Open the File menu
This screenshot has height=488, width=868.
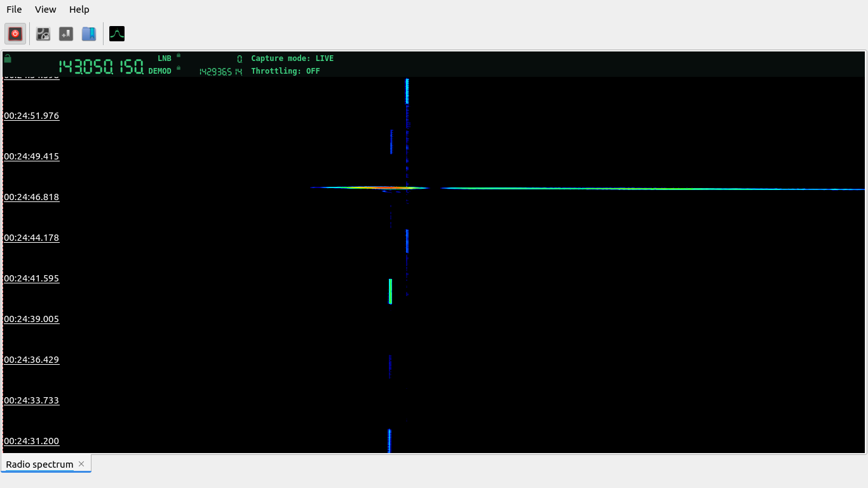[14, 10]
